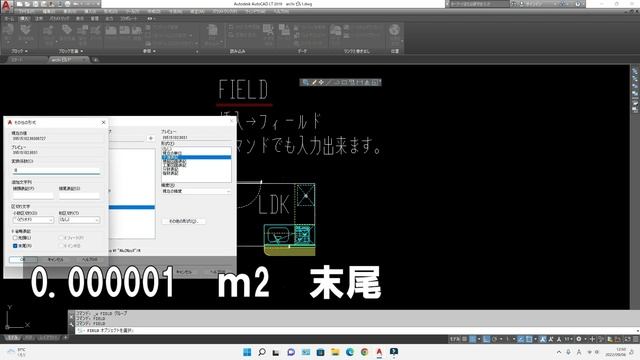Screen dimensions: 640x360
Task: Click the Open file icon in quick access toolbar
Action: 27,4
